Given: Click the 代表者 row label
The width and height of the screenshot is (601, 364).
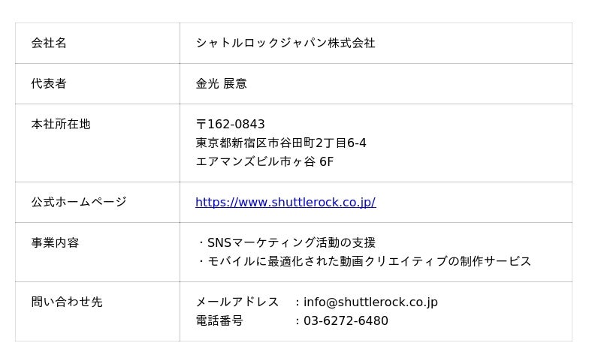Looking at the screenshot, I should (49, 83).
